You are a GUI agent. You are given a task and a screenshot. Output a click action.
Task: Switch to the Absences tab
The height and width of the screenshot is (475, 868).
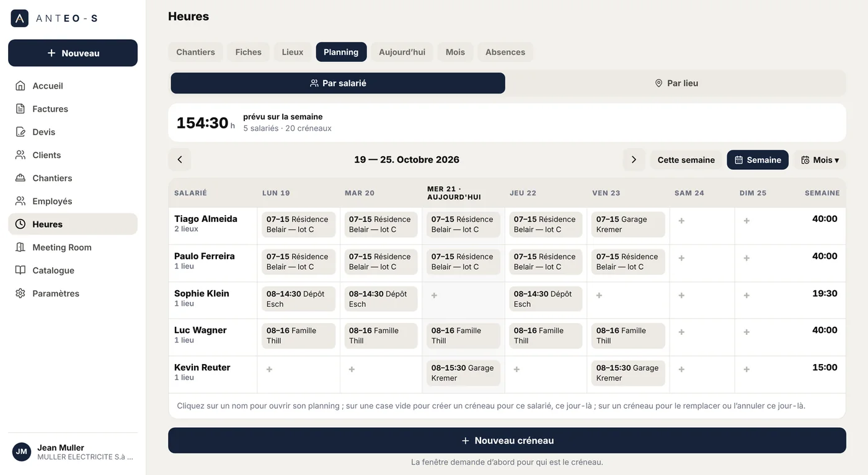[x=505, y=52]
